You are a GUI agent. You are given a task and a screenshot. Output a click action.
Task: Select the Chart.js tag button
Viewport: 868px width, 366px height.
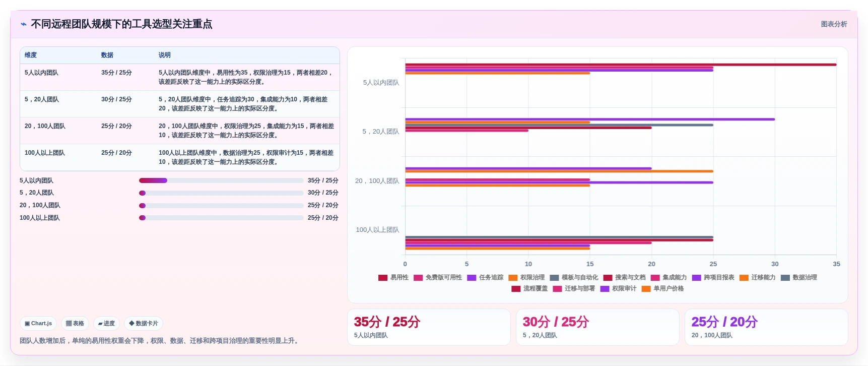[x=38, y=323]
